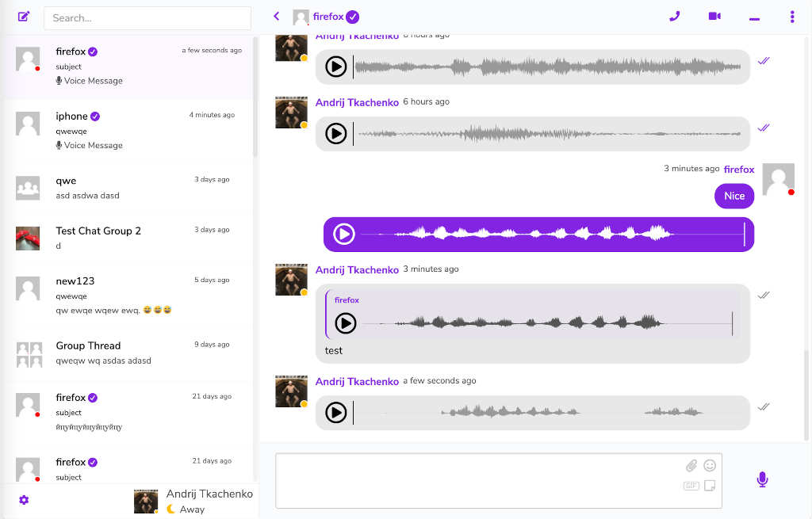Play the quoted firefox voice message
Viewport: 812px width, 519px height.
tap(346, 323)
